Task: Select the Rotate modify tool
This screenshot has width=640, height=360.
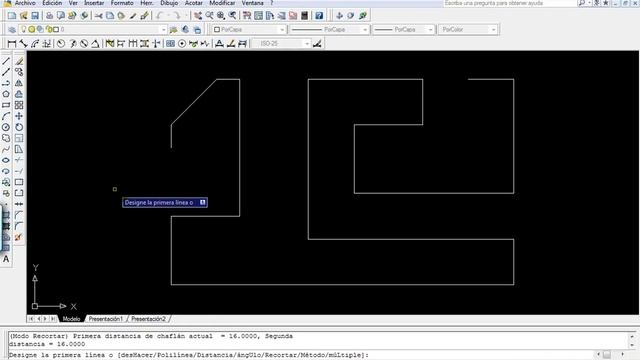Action: pos(19,127)
